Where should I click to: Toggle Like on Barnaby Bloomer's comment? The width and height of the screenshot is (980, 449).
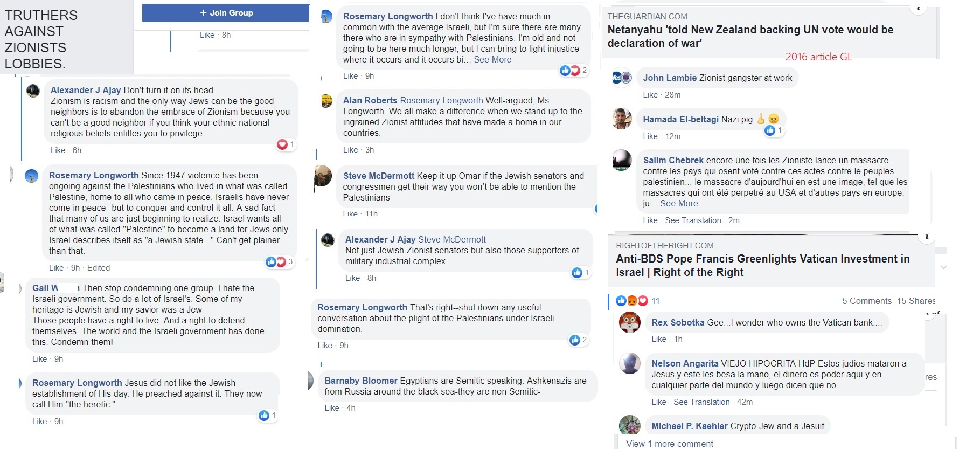click(332, 408)
